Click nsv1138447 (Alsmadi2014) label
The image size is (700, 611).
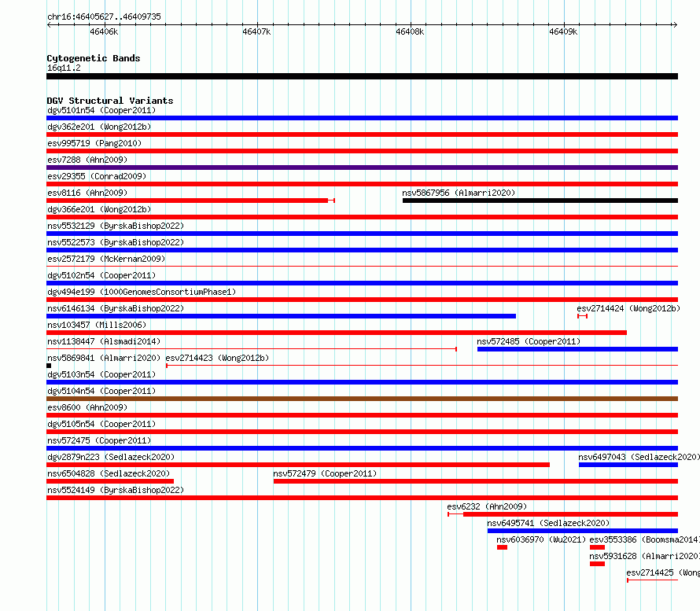point(104,341)
